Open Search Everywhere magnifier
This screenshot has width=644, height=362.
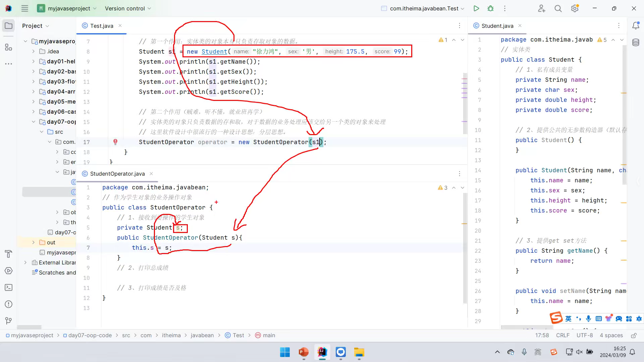pos(558,8)
